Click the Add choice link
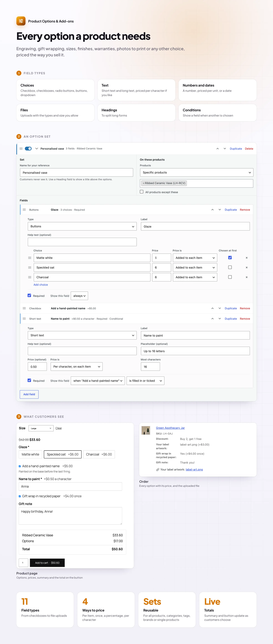 41,285
